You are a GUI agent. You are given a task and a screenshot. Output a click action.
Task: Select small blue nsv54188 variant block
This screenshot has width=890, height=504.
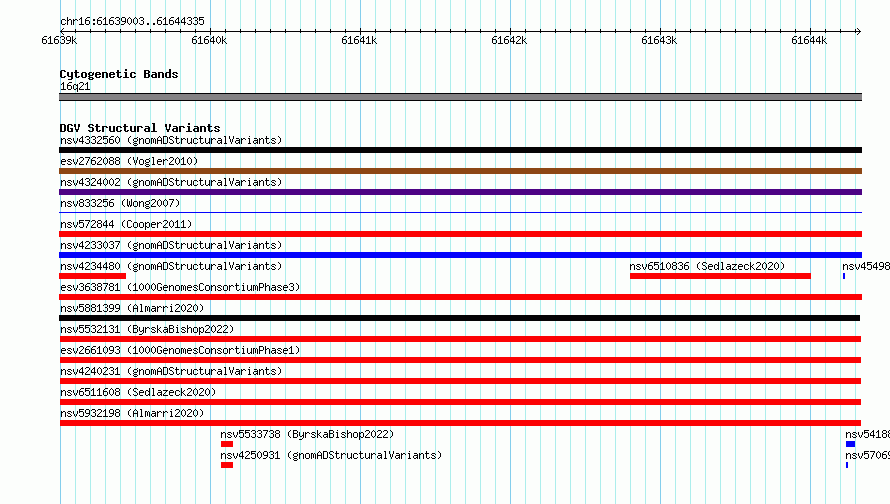(850, 444)
